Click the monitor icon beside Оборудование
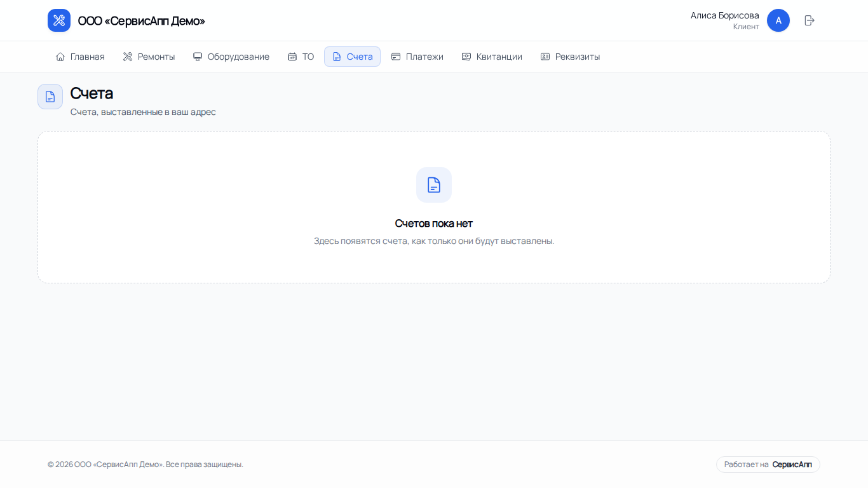 click(x=198, y=57)
